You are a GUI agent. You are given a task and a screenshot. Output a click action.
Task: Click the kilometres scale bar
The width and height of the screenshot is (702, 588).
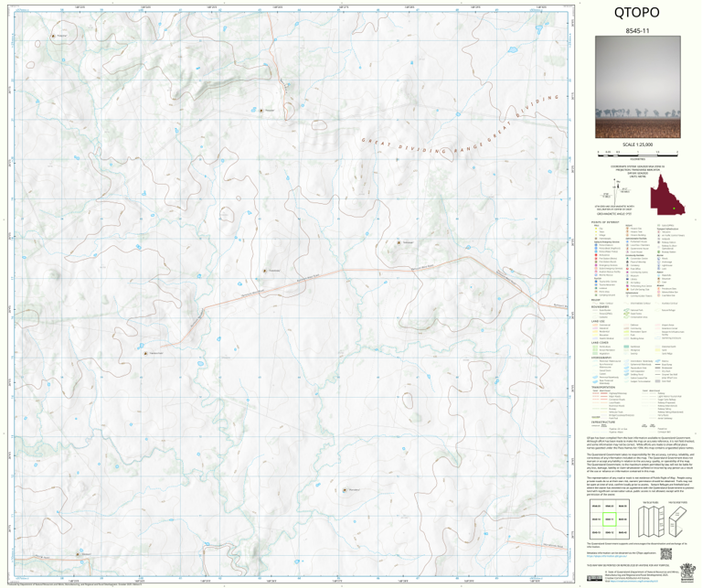click(x=638, y=155)
